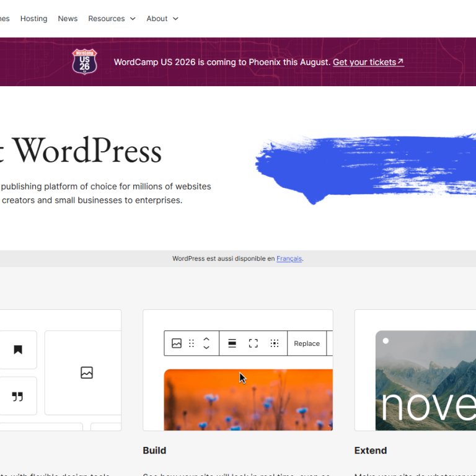The height and width of the screenshot is (476, 476).
Task: Click the image block type toolbar icon
Action: click(x=177, y=343)
